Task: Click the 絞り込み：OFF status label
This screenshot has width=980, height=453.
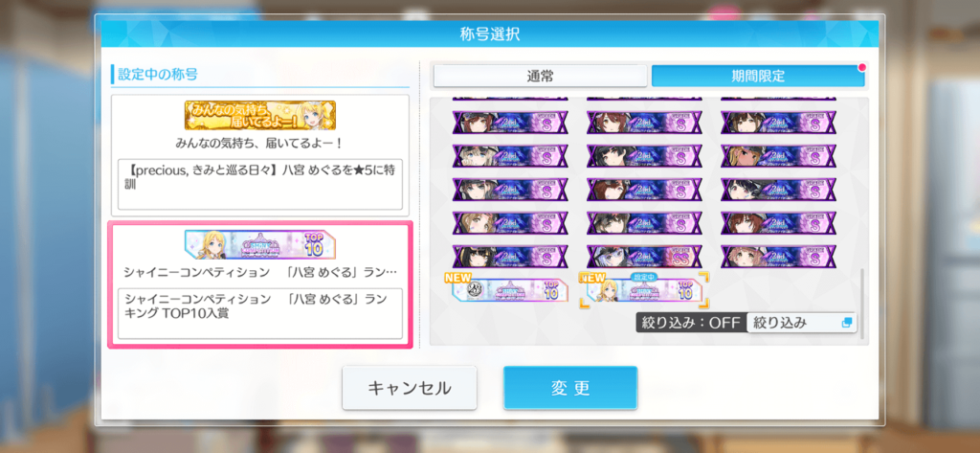Action: [x=691, y=323]
